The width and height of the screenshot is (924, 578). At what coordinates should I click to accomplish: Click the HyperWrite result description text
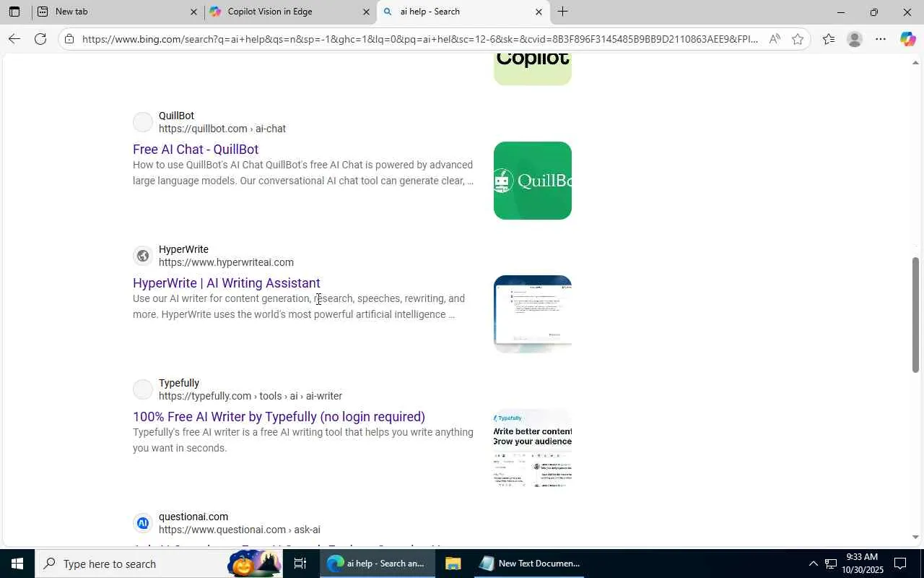coord(299,306)
